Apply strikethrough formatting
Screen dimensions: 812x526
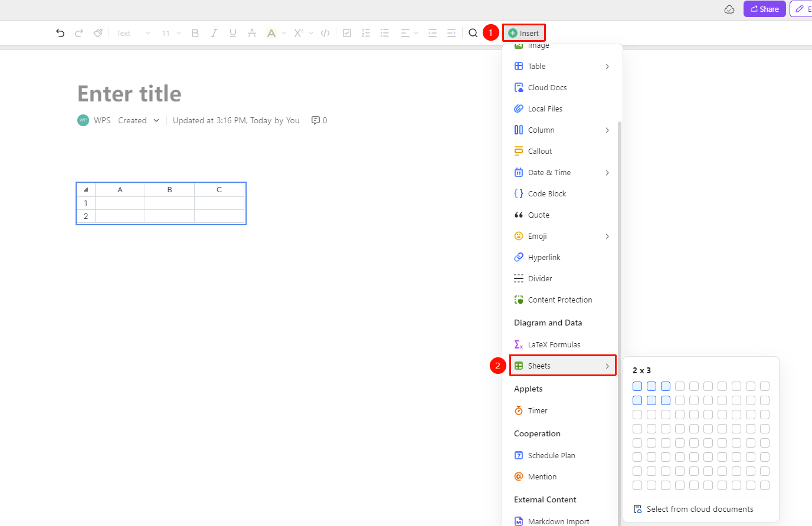[252, 33]
